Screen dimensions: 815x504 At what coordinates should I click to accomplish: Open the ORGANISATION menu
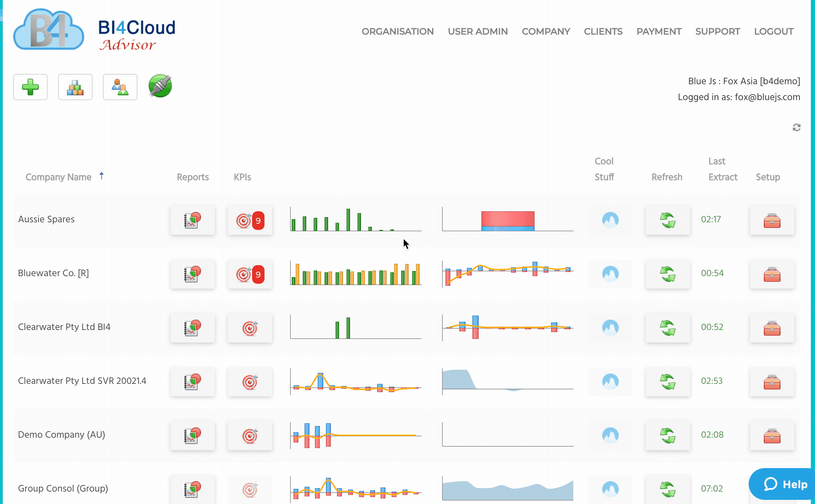point(397,31)
